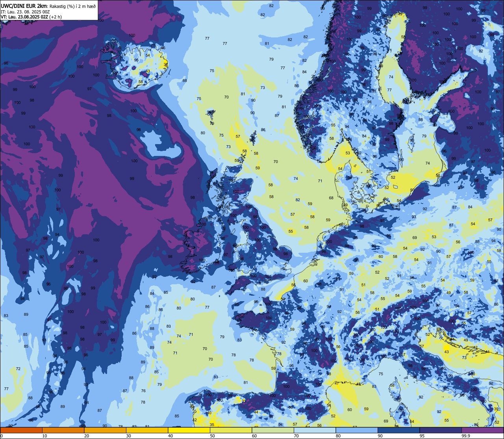Click the pale blue 70–80 legend swatch
Screen dimensions: 504x439
pos(315,430)
